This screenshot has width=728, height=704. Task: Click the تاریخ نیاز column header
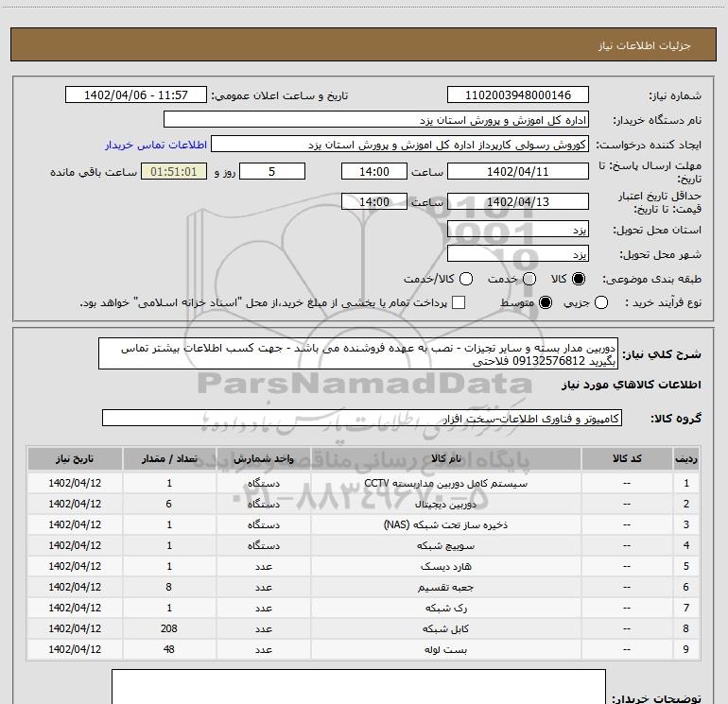(75, 458)
